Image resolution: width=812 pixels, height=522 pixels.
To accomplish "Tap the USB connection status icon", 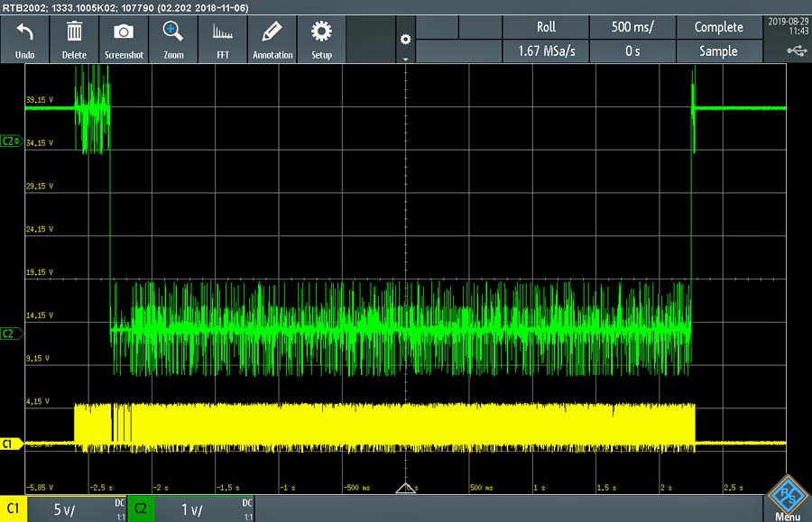I will tap(797, 50).
